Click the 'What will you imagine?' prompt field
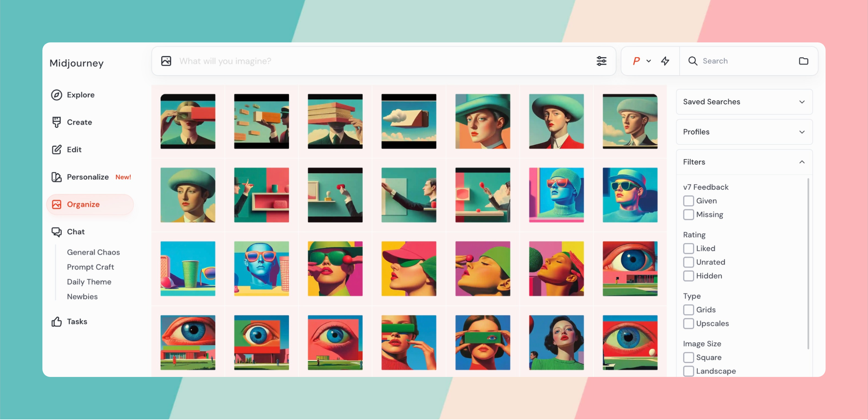The width and height of the screenshot is (868, 420). (x=383, y=61)
